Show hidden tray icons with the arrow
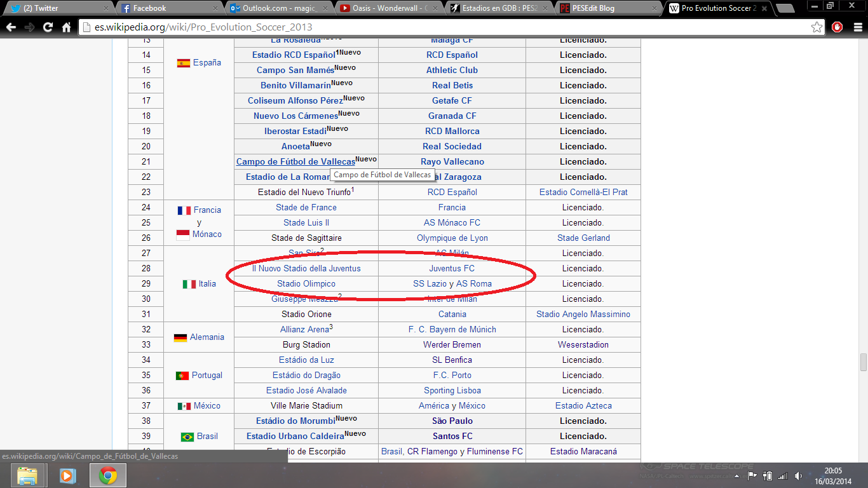Screen dimensions: 868x488 (x=738, y=475)
